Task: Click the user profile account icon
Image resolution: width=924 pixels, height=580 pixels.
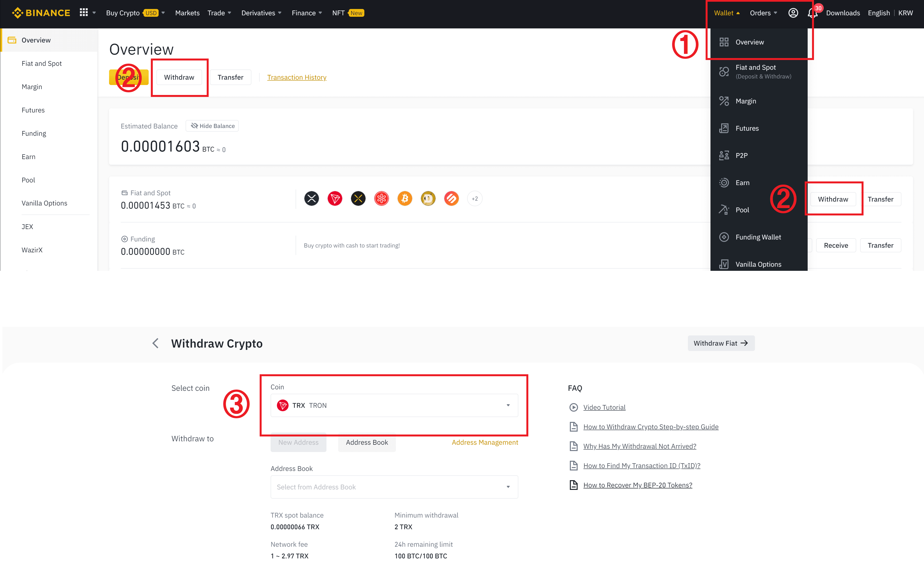Action: tap(793, 13)
